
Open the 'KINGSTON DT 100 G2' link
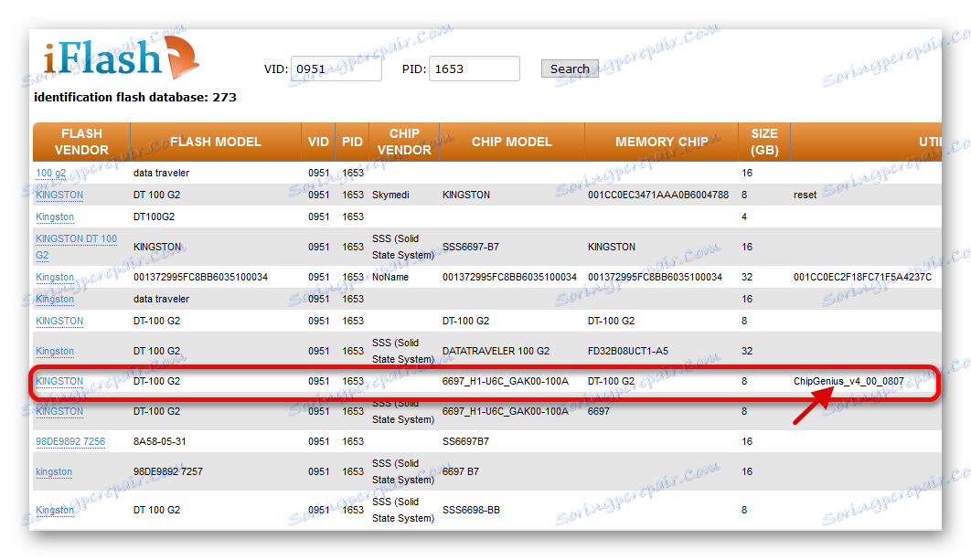pos(76,247)
